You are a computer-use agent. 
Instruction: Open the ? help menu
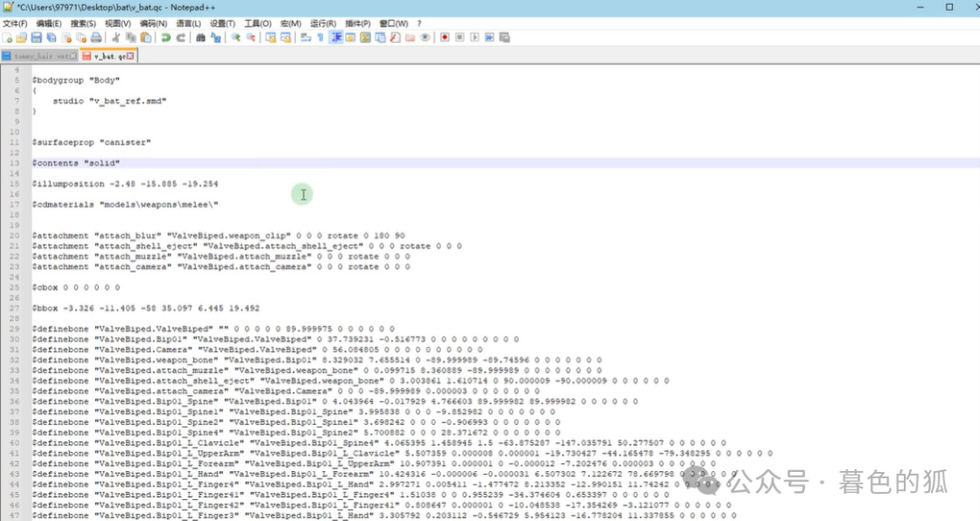pos(419,24)
